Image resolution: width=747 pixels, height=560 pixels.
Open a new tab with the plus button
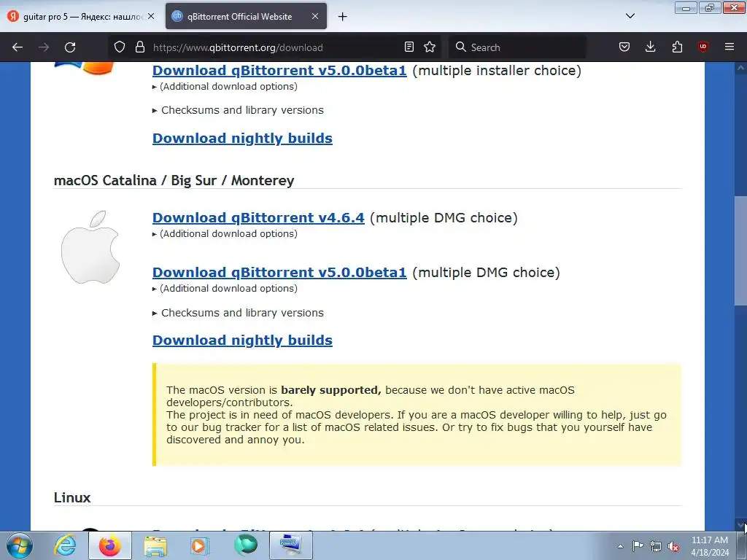342,17
